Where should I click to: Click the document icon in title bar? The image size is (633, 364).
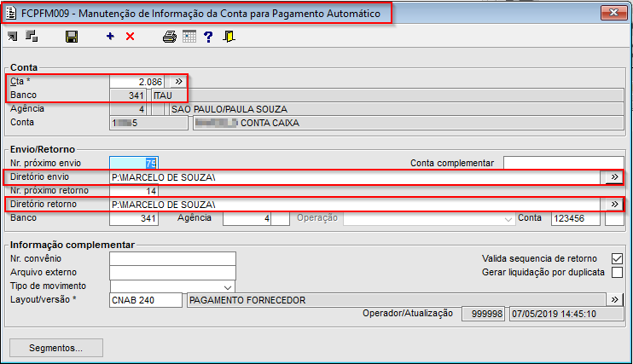pyautogui.click(x=11, y=14)
